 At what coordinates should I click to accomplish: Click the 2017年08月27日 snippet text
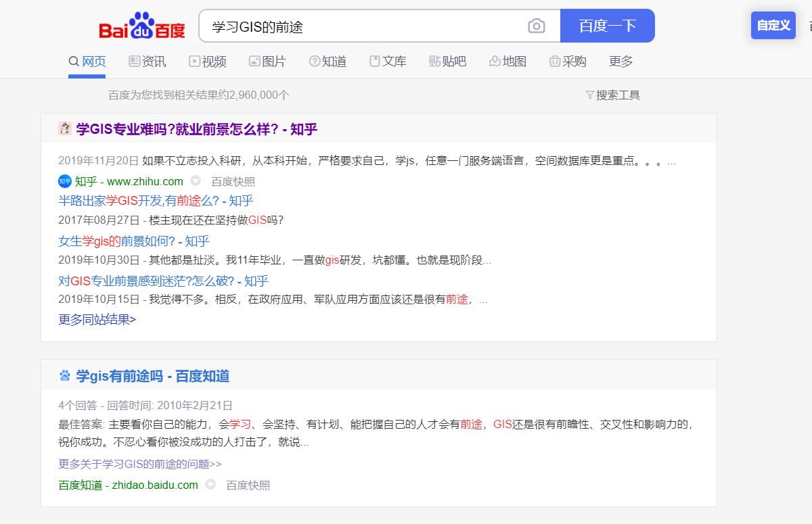pyautogui.click(x=171, y=220)
